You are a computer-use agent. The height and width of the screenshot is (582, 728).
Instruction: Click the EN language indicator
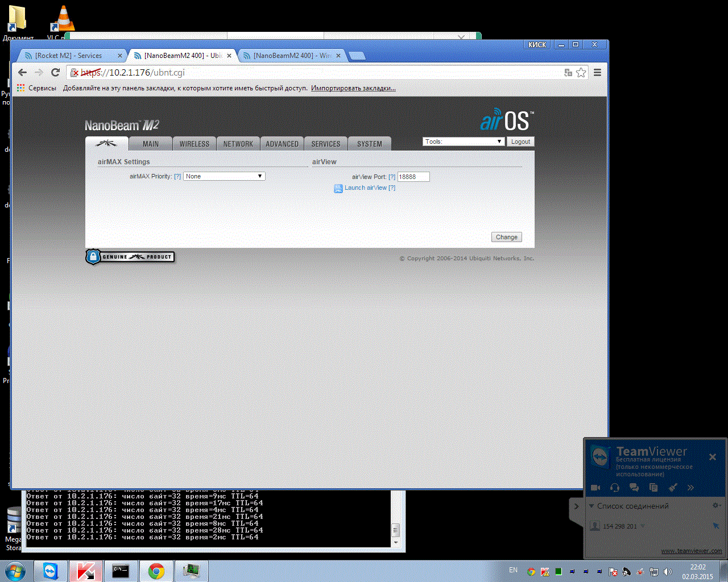coord(514,570)
